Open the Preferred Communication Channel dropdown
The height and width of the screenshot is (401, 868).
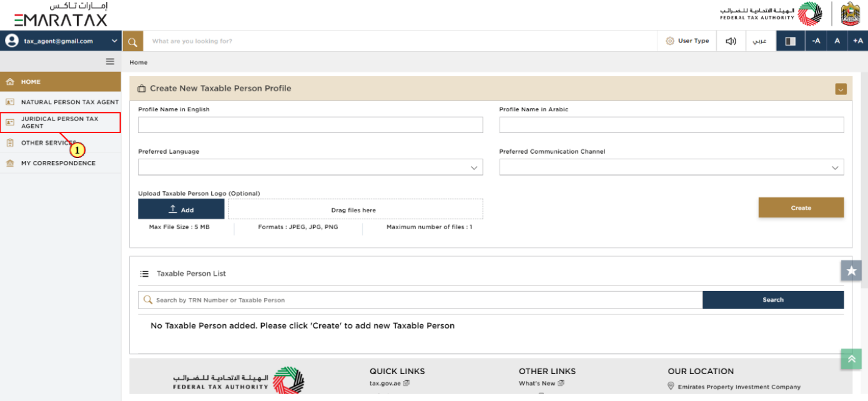coord(671,167)
